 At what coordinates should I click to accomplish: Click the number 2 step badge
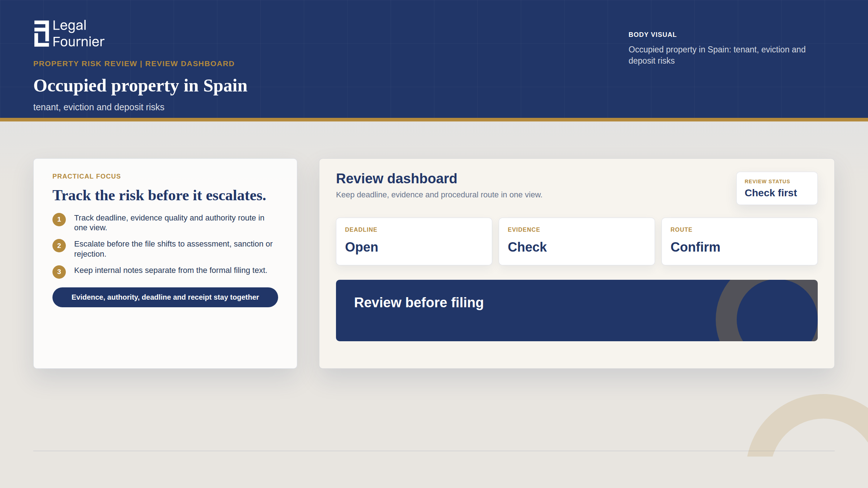pyautogui.click(x=59, y=246)
